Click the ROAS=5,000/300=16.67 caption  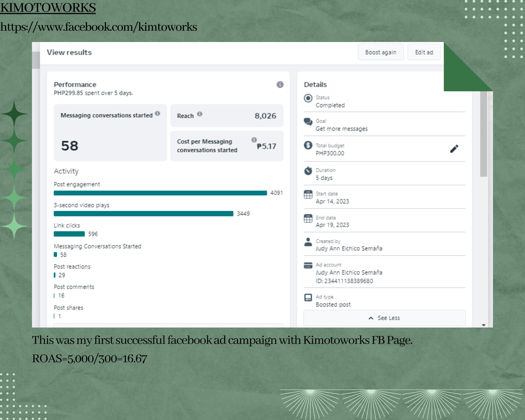coord(90,359)
